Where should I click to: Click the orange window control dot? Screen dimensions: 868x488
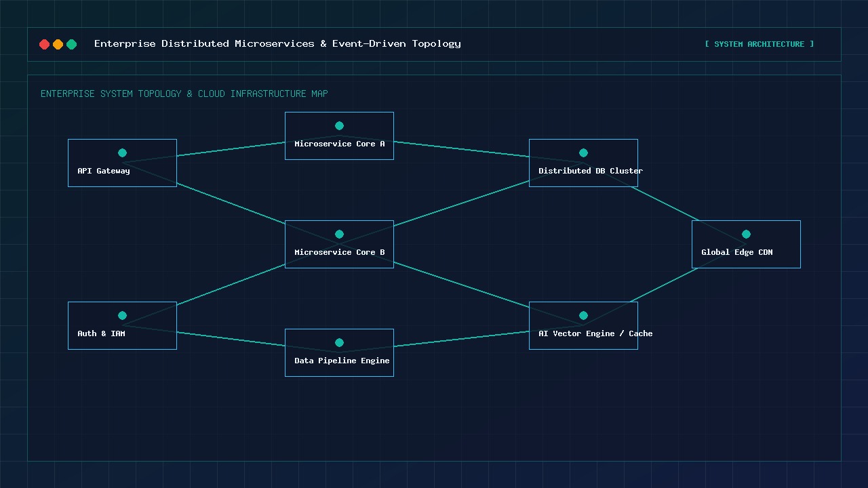58,44
